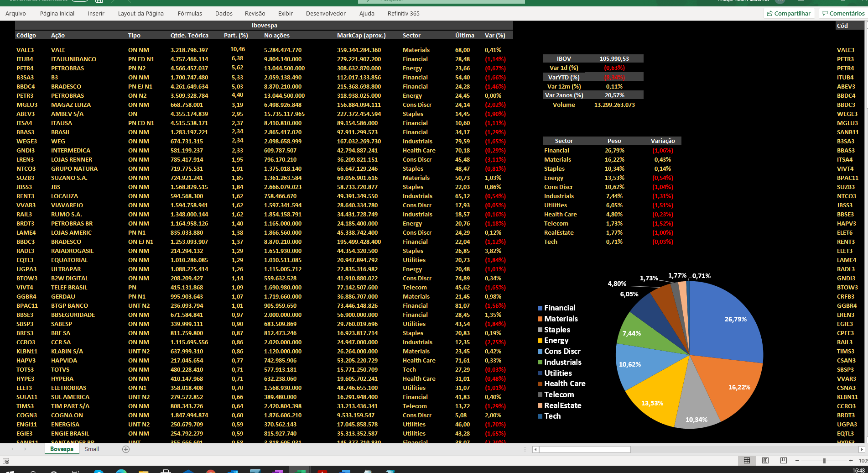Open the Dados ribbon tab
The height and width of the screenshot is (473, 868).
(x=224, y=13)
